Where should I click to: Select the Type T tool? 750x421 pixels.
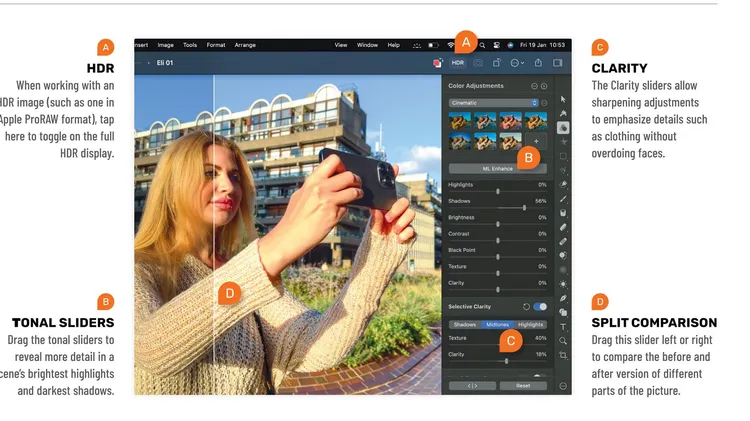tap(563, 327)
